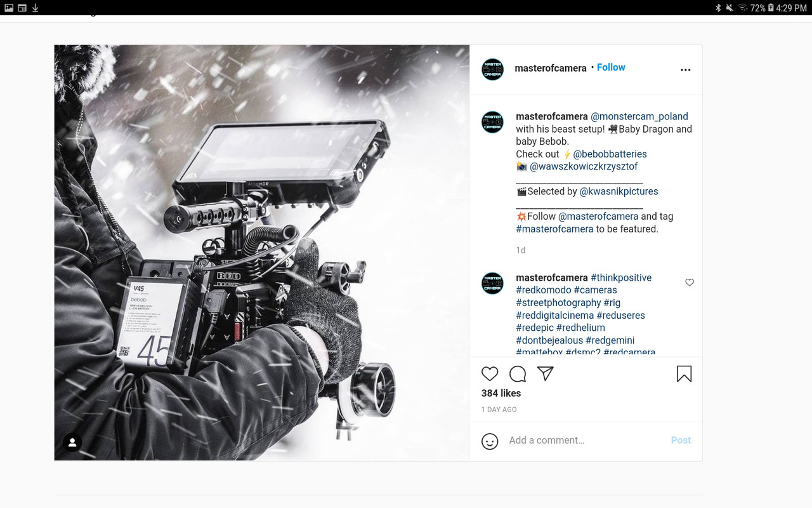Like the post with the large heart icon

tap(490, 373)
